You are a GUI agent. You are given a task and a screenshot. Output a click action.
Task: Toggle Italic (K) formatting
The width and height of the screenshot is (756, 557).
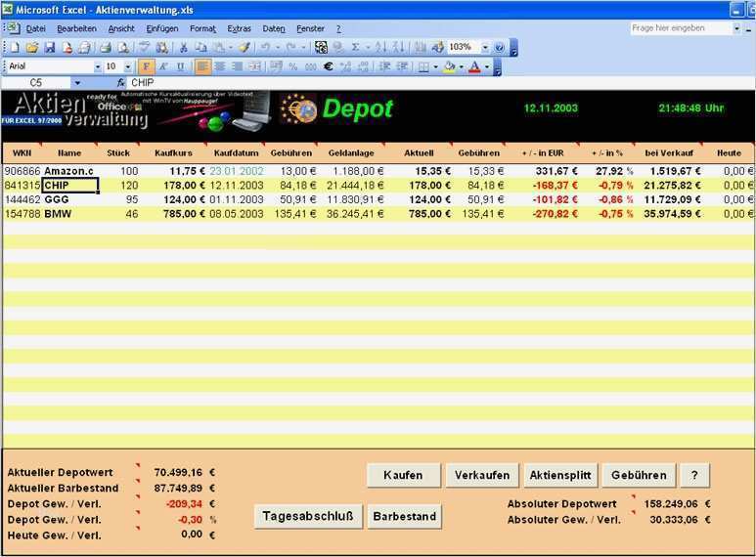point(163,66)
